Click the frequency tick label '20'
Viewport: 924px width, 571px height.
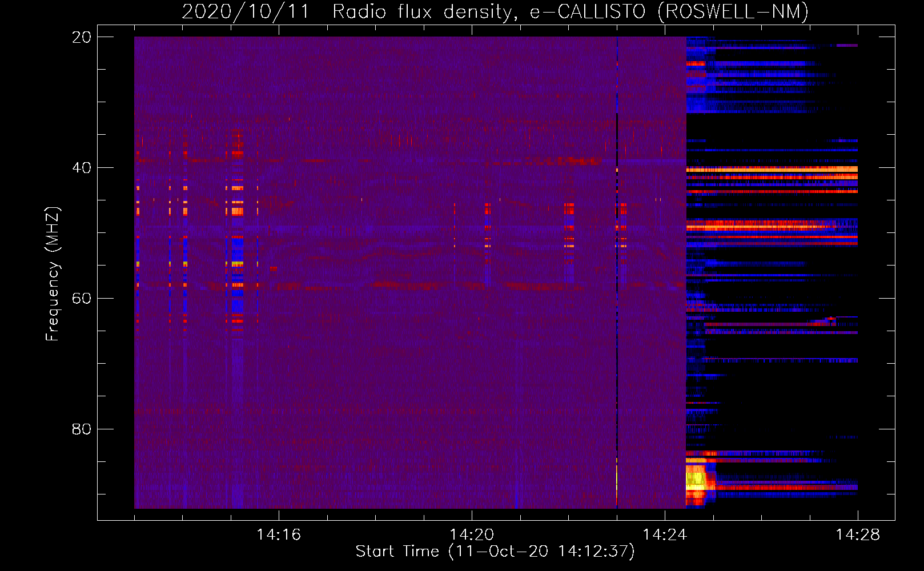(82, 37)
